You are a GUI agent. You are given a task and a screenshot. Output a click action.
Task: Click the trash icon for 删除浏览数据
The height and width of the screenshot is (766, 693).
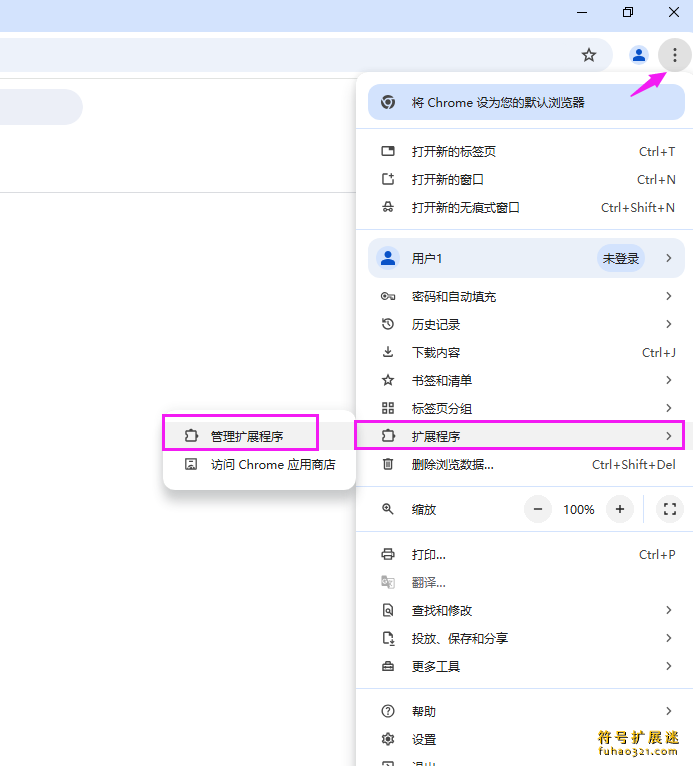(388, 464)
